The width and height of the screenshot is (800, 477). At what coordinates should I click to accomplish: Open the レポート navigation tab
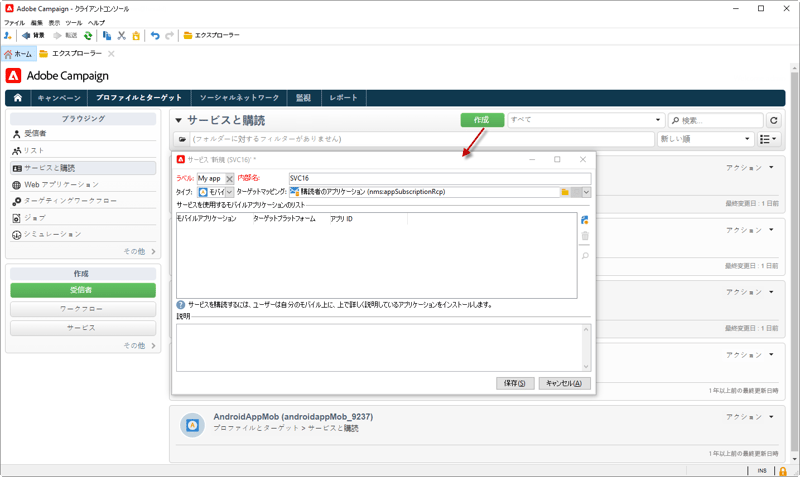click(343, 97)
